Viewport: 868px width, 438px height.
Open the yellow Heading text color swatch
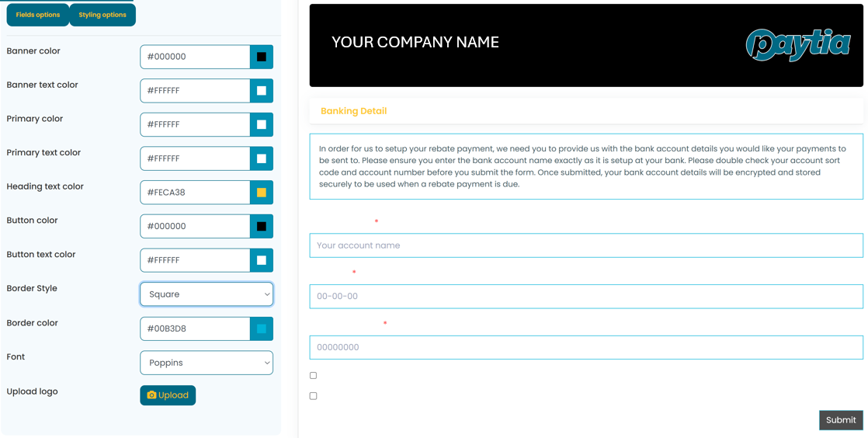point(262,192)
